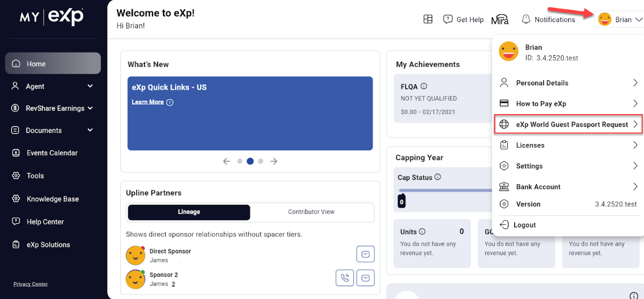Click the Learn More link
The width and height of the screenshot is (644, 299).
click(x=148, y=102)
